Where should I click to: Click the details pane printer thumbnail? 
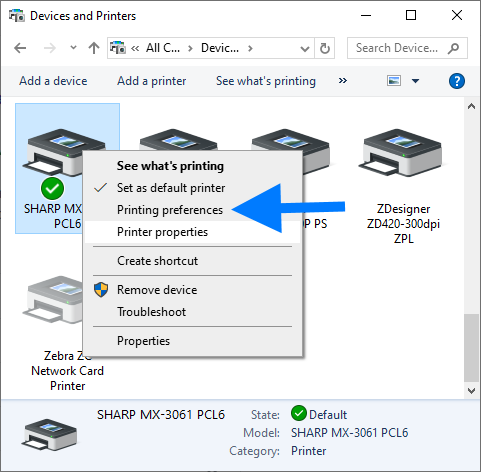[x=49, y=435]
